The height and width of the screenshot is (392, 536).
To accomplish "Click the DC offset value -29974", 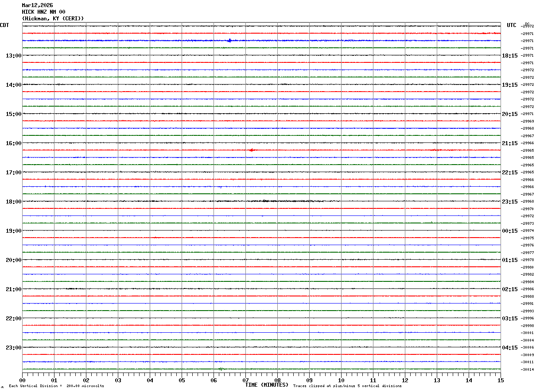I will pyautogui.click(x=528, y=231).
